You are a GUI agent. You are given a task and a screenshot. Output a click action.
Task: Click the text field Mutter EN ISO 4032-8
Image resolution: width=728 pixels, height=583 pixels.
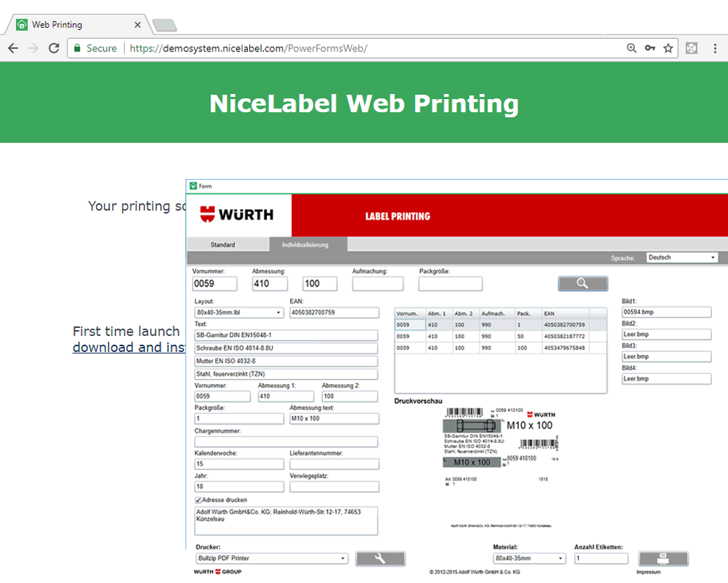point(286,361)
